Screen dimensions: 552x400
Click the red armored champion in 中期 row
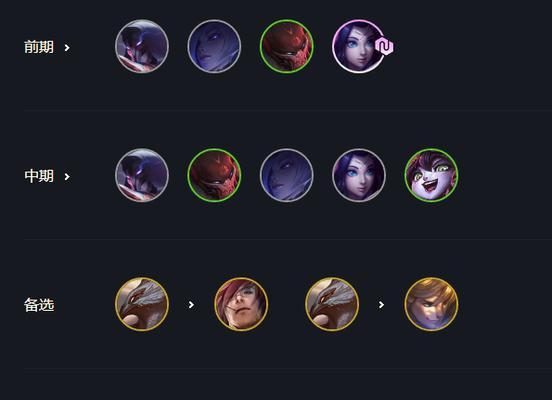214,175
